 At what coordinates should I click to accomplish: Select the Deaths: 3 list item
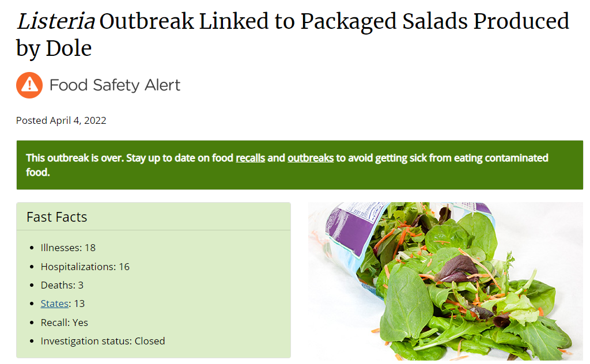(x=62, y=285)
